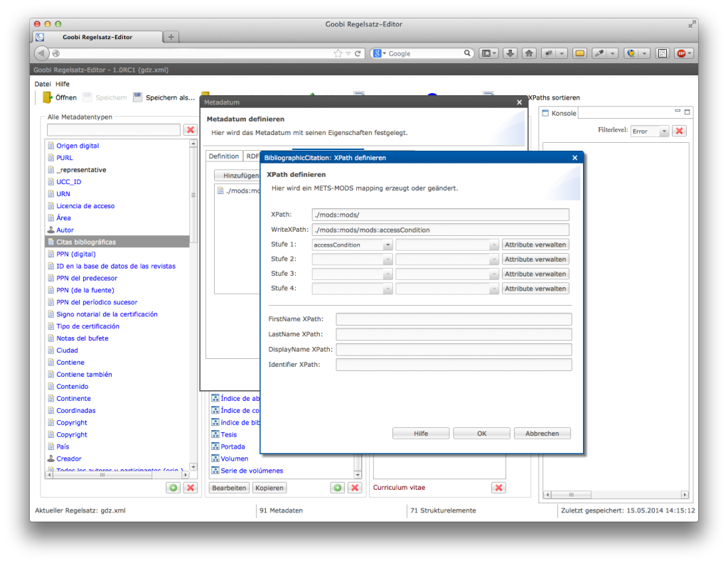Click the S script toolbar icon
Image resolution: width=728 pixels, height=563 pixels.
[663, 53]
